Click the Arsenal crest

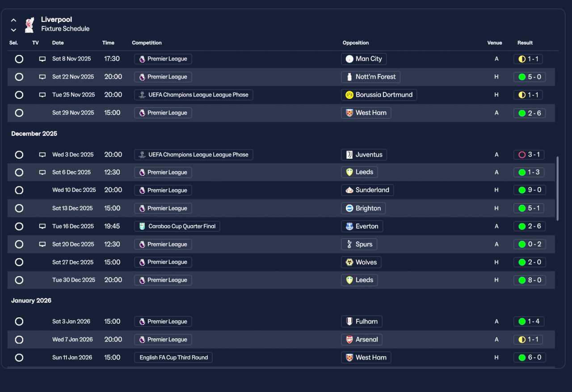[349, 340]
